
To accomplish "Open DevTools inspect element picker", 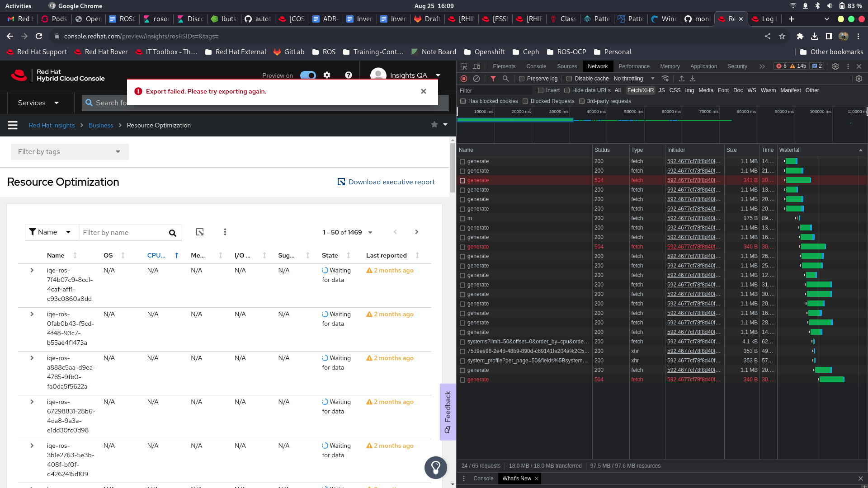I will [464, 66].
